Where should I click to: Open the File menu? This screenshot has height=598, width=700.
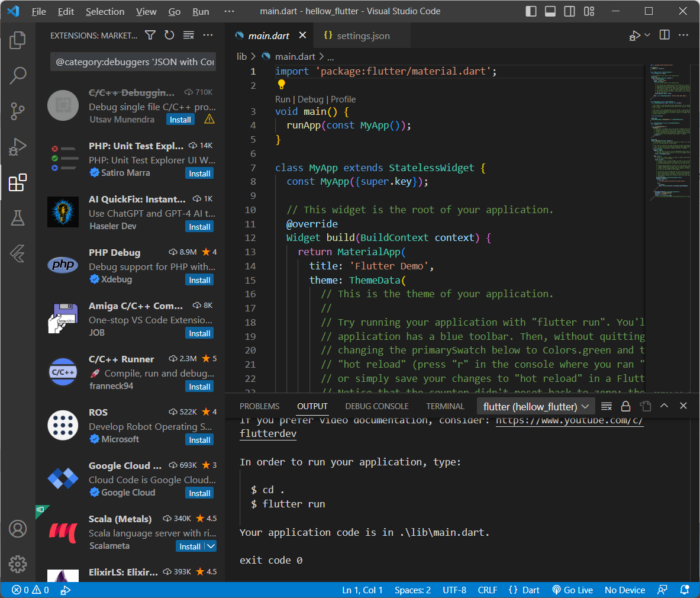click(x=39, y=11)
